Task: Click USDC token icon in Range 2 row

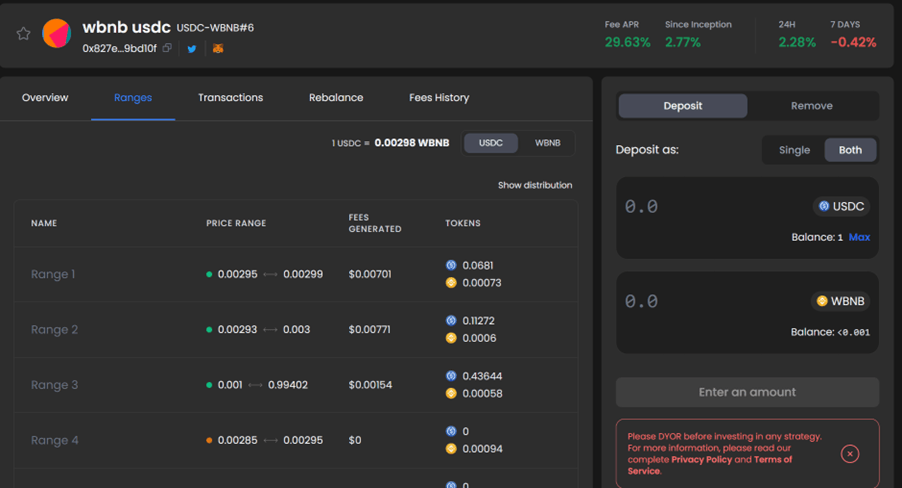Action: click(x=451, y=321)
